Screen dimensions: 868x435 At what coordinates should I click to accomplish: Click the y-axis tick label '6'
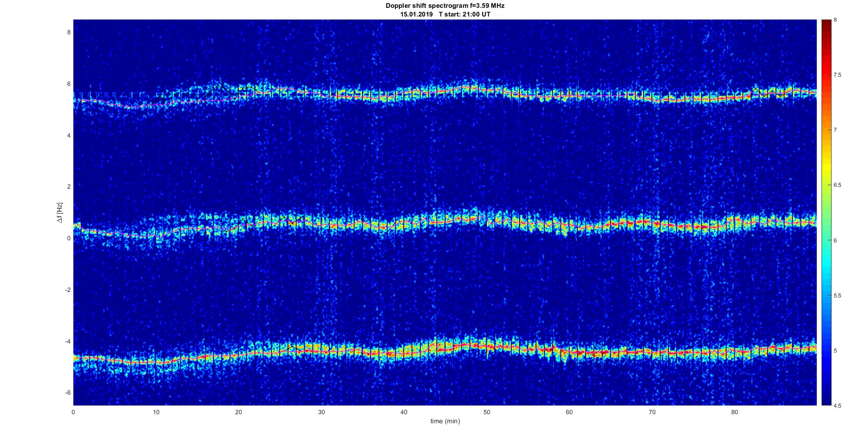pyautogui.click(x=69, y=84)
